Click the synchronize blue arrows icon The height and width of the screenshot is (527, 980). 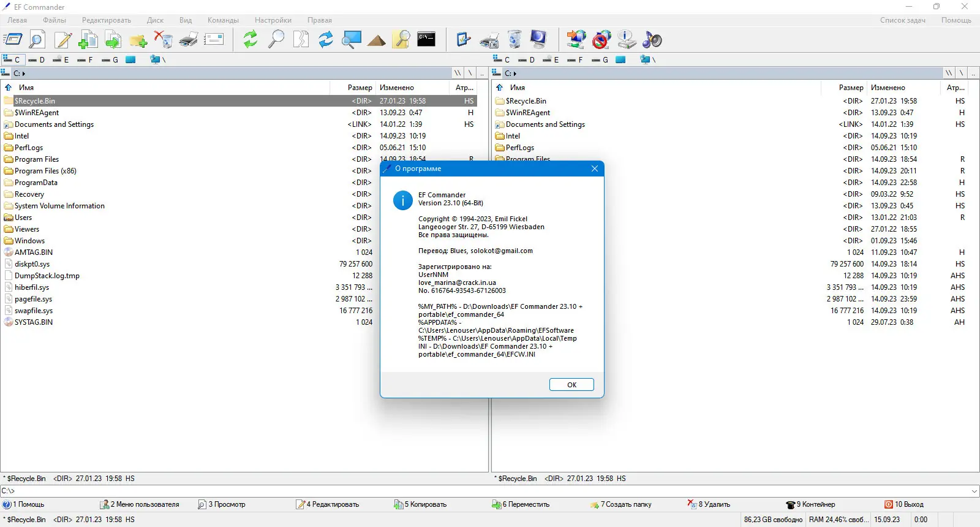pyautogui.click(x=326, y=40)
